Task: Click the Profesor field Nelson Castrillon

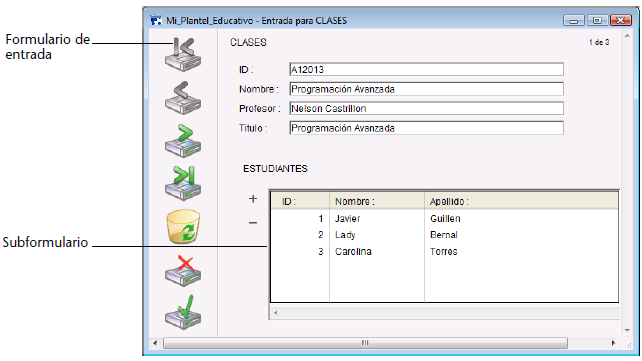Action: click(x=426, y=108)
